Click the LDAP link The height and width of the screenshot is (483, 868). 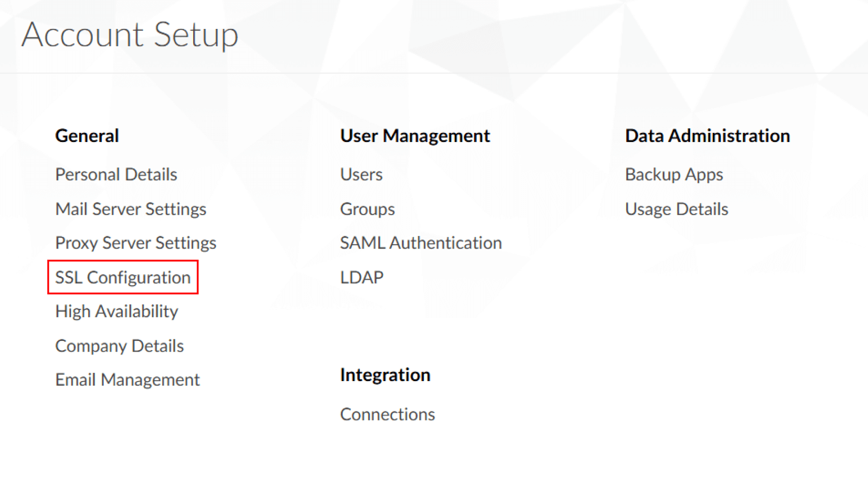point(361,278)
